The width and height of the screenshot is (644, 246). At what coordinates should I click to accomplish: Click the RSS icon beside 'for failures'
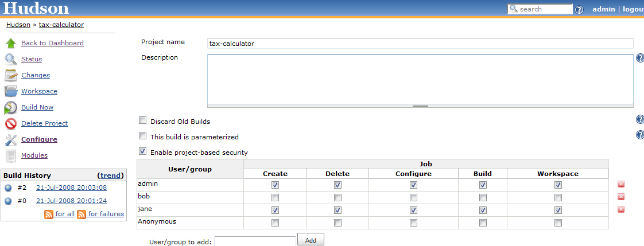pos(82,214)
